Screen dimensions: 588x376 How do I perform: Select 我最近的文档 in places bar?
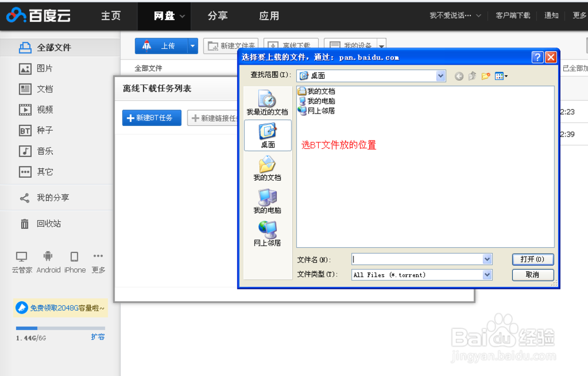268,102
